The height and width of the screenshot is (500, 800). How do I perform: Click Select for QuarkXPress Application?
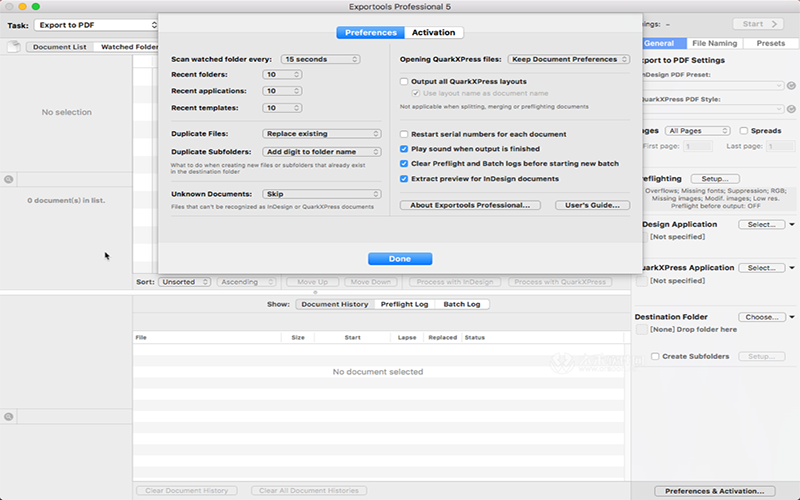pyautogui.click(x=761, y=268)
